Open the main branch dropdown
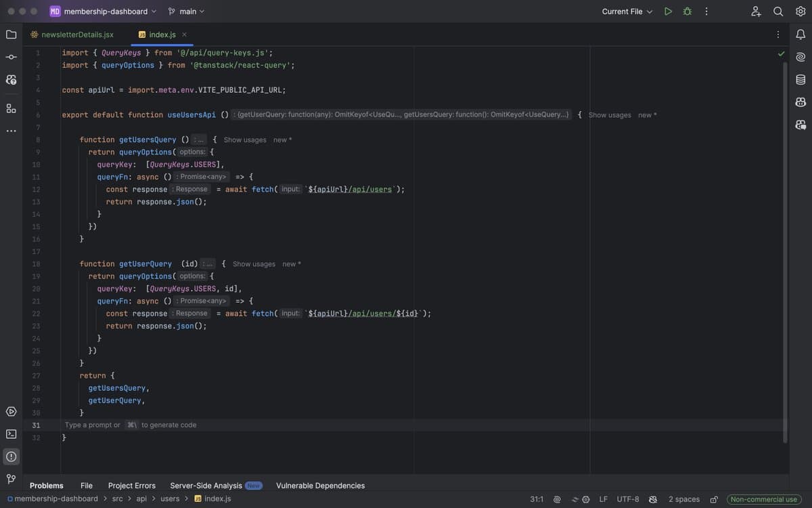 186,12
